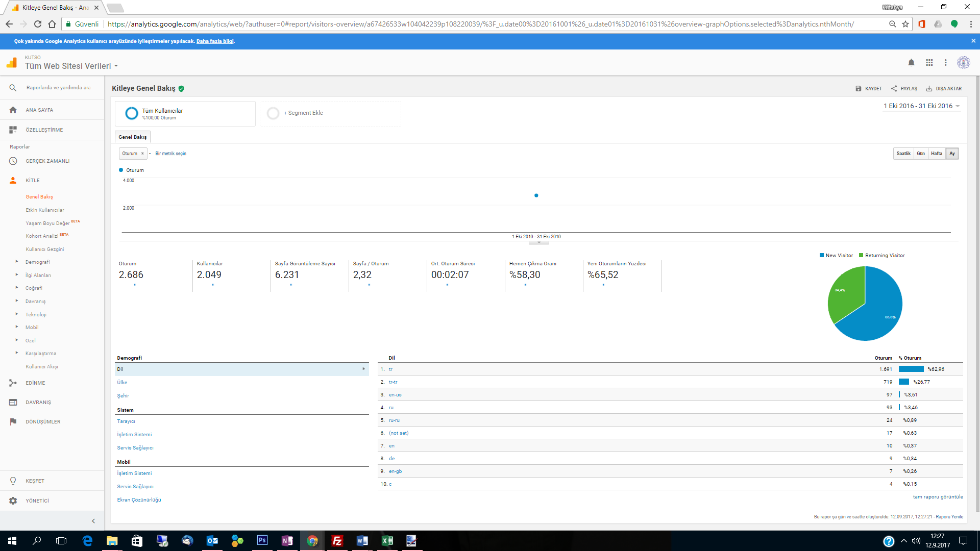
Task: Click the blue data point on graph
Action: pyautogui.click(x=536, y=195)
